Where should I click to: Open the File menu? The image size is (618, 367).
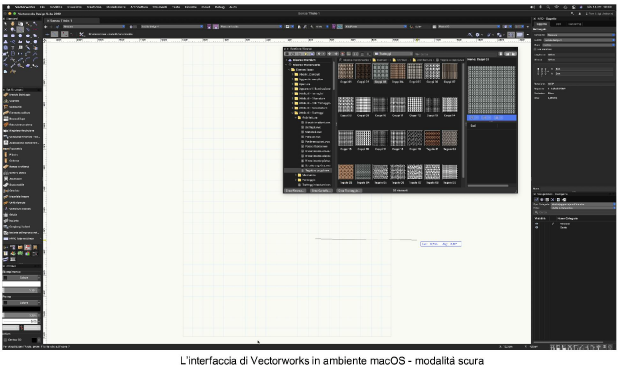[42, 7]
